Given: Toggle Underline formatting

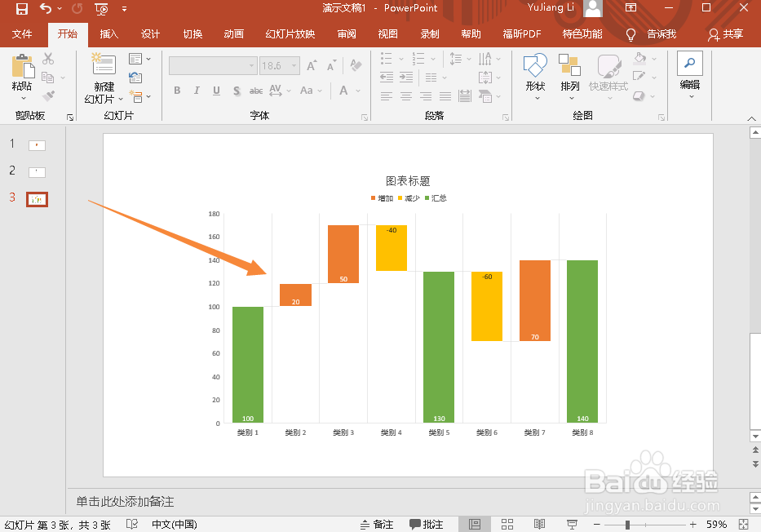Looking at the screenshot, I should (x=216, y=91).
